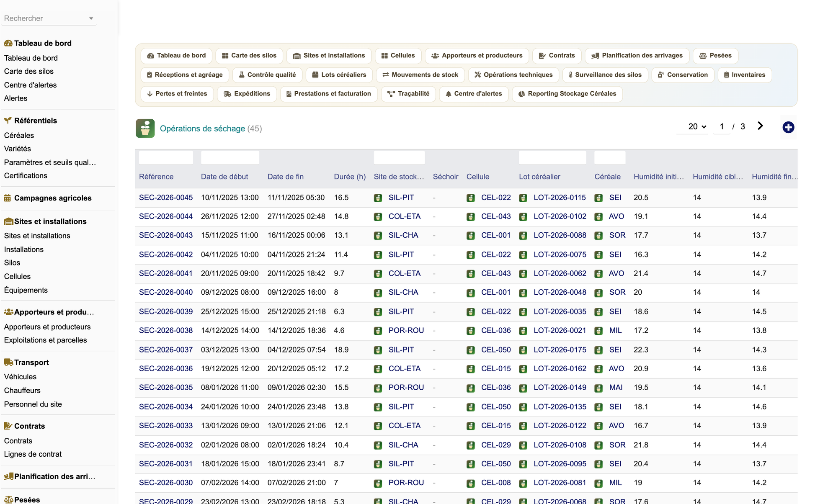Viewport: 815px width, 504px height.
Task: Click the Site de stockage filter field
Action: tap(399, 157)
